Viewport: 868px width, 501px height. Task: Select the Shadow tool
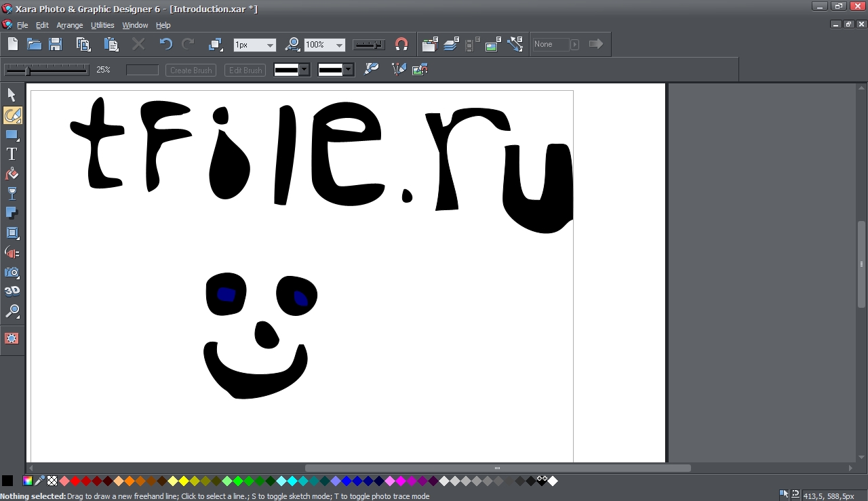(12, 213)
